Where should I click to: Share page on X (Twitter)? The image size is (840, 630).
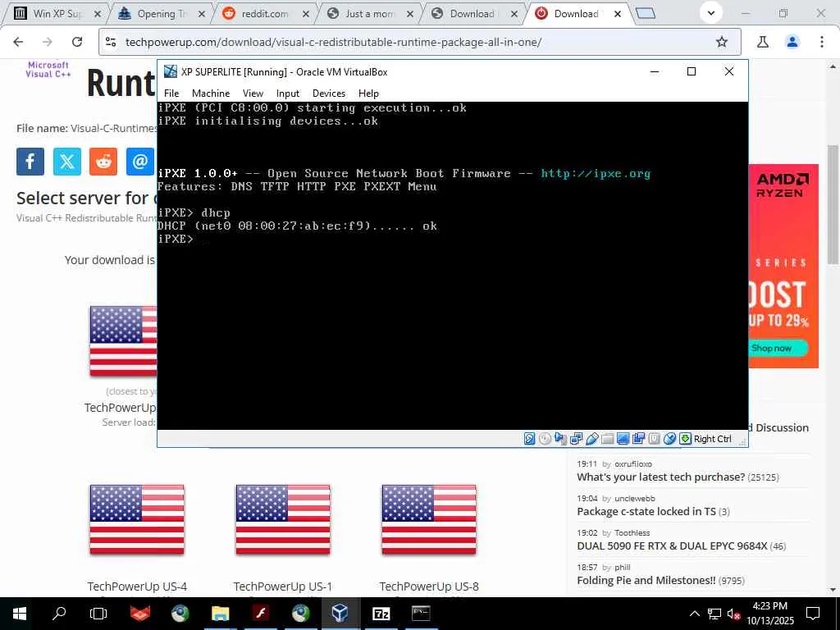[x=67, y=162]
